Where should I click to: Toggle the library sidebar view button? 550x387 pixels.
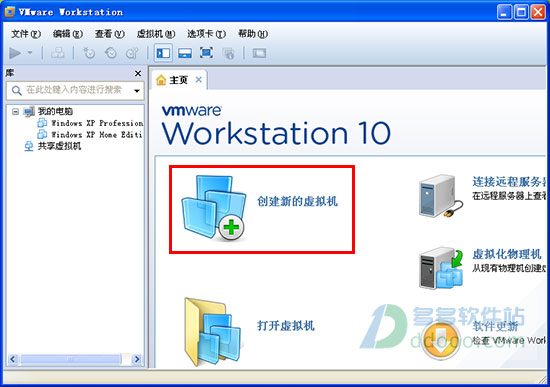coord(163,53)
